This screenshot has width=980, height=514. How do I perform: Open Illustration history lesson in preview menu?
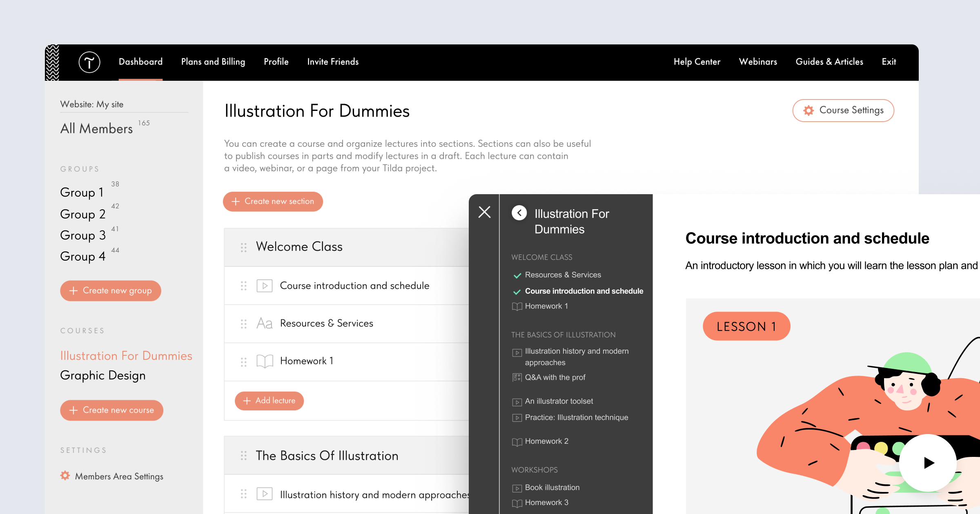click(x=577, y=357)
